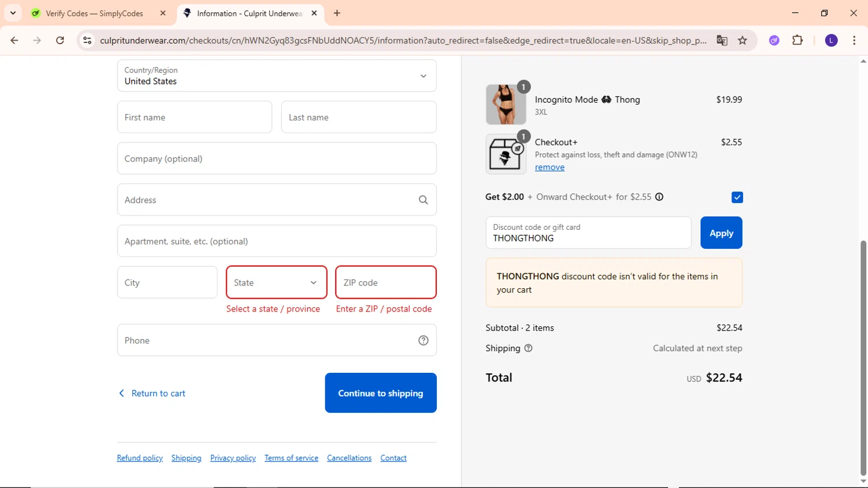Click the page vertical scrollbar
Image resolution: width=868 pixels, height=488 pixels.
pyautogui.click(x=863, y=358)
